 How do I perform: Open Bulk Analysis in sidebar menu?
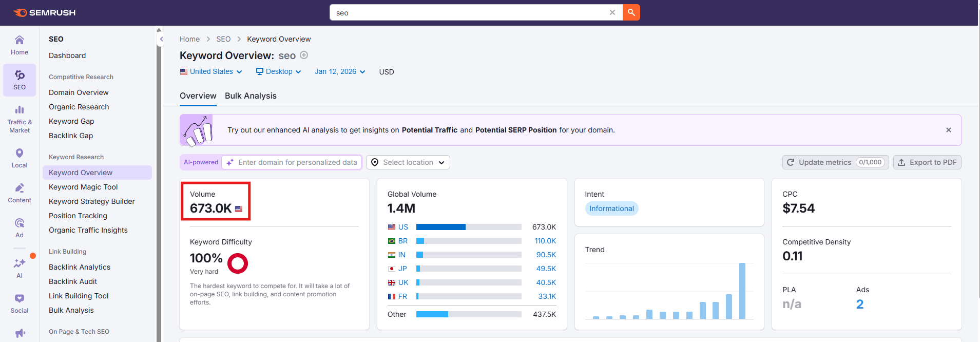coord(71,310)
